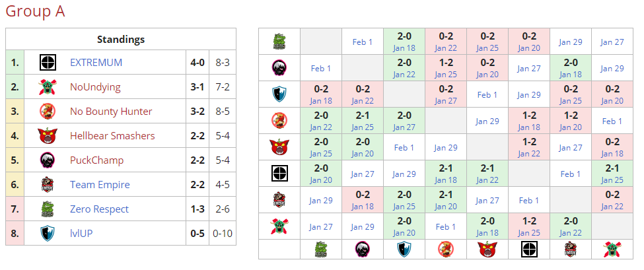The height and width of the screenshot is (270, 644).
Task: Select the 2-0 Jan 18 result in Zero Respect row
Action: [x=404, y=42]
